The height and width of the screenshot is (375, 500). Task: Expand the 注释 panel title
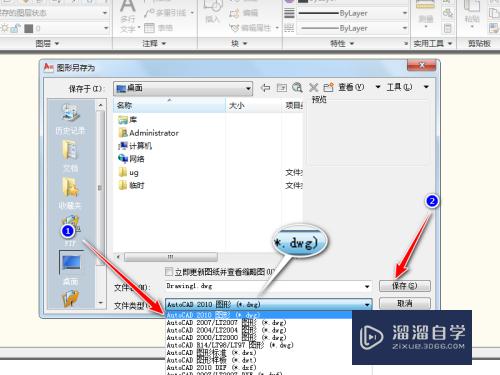(154, 44)
